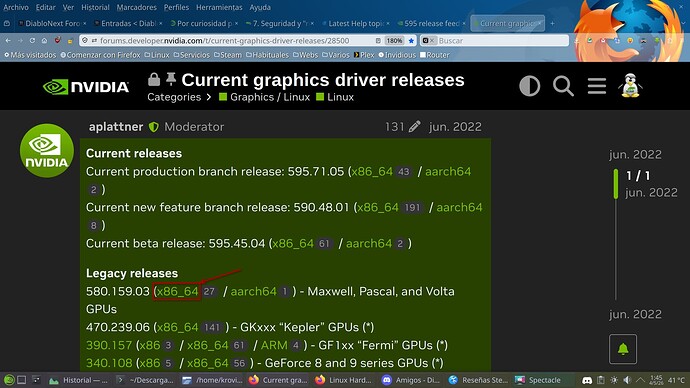690x388 pixels.
Task: Expand the Steam bookmarks folder
Action: [228, 55]
